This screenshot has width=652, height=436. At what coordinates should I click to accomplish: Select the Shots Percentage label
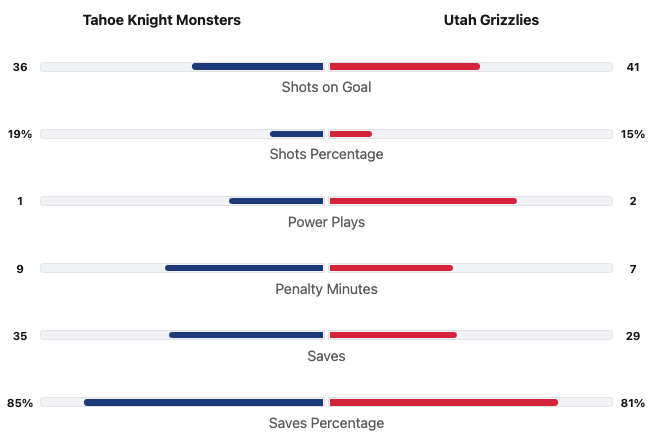click(x=326, y=154)
